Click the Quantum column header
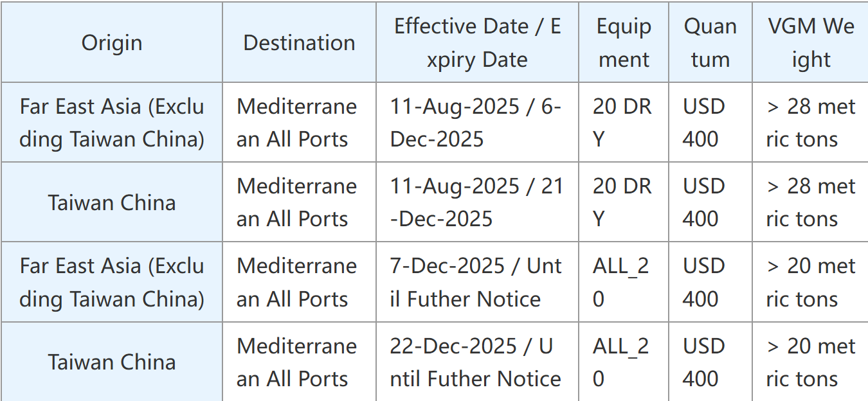 pyautogui.click(x=710, y=43)
